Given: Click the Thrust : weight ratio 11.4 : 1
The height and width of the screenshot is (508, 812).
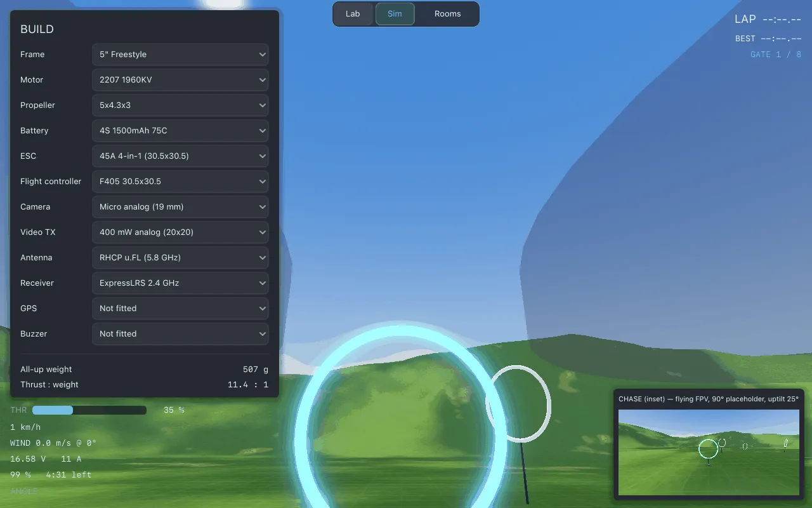Looking at the screenshot, I should (x=248, y=385).
